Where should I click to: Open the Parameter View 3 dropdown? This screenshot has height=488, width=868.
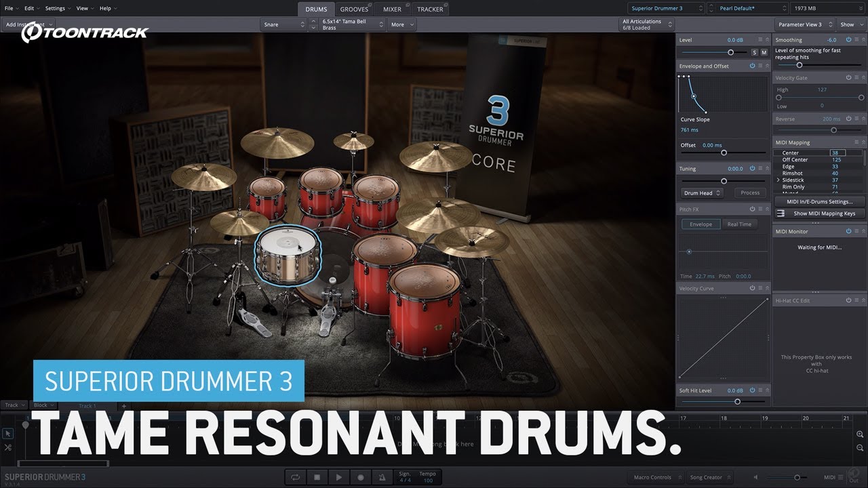(804, 24)
